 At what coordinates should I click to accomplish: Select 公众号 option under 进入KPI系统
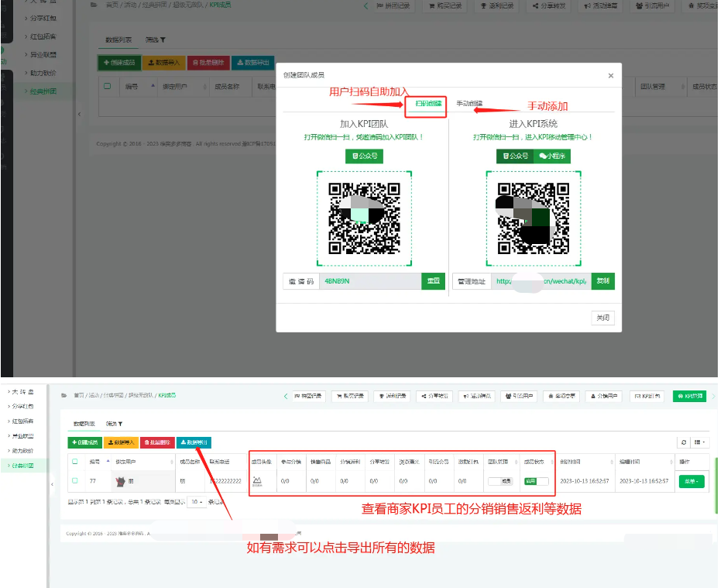[x=515, y=156]
